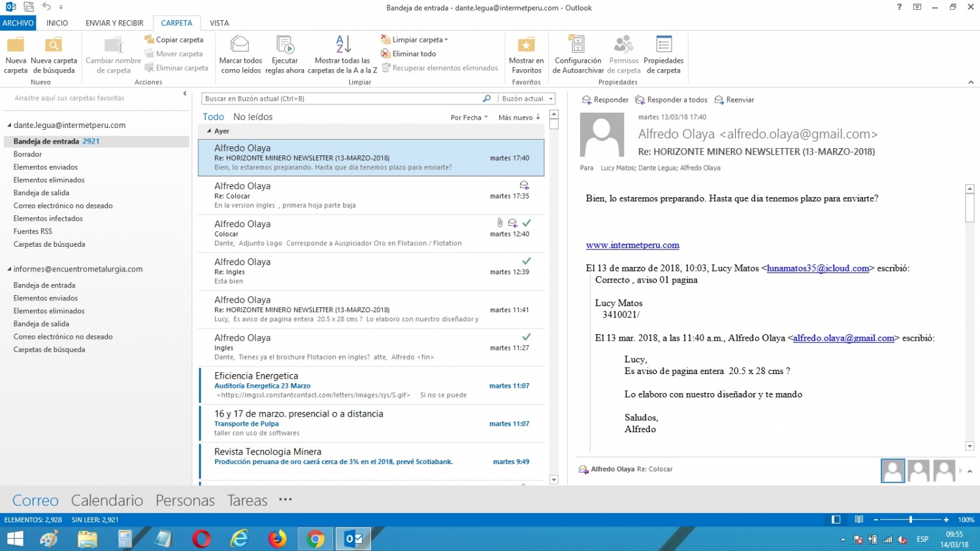Switch to the VISTA tab

tap(220, 23)
